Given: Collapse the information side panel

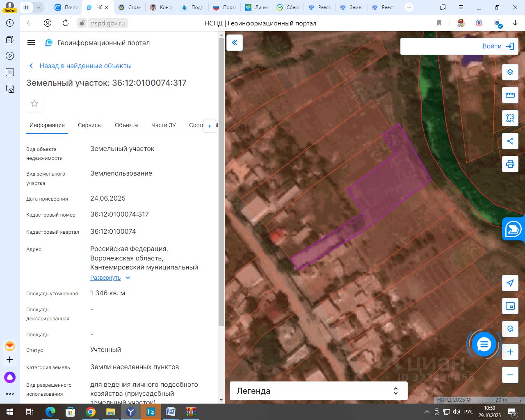Looking at the screenshot, I should pos(235,43).
